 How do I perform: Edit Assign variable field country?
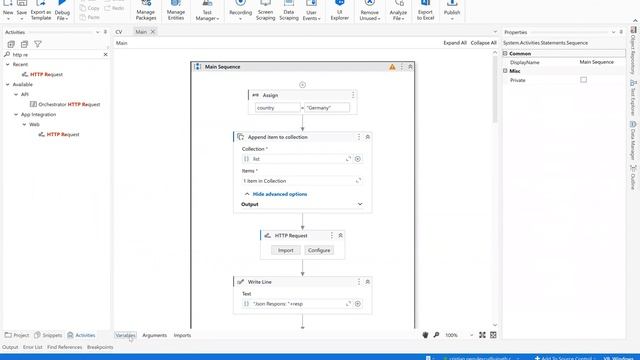[x=277, y=108]
